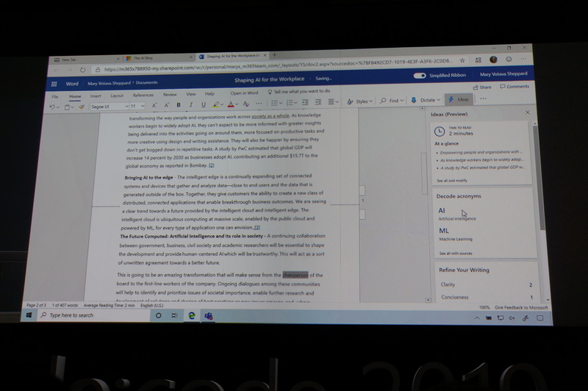Screen dimensions: 588x391
Task: Open the Office app launcher grid
Action: [x=54, y=84]
